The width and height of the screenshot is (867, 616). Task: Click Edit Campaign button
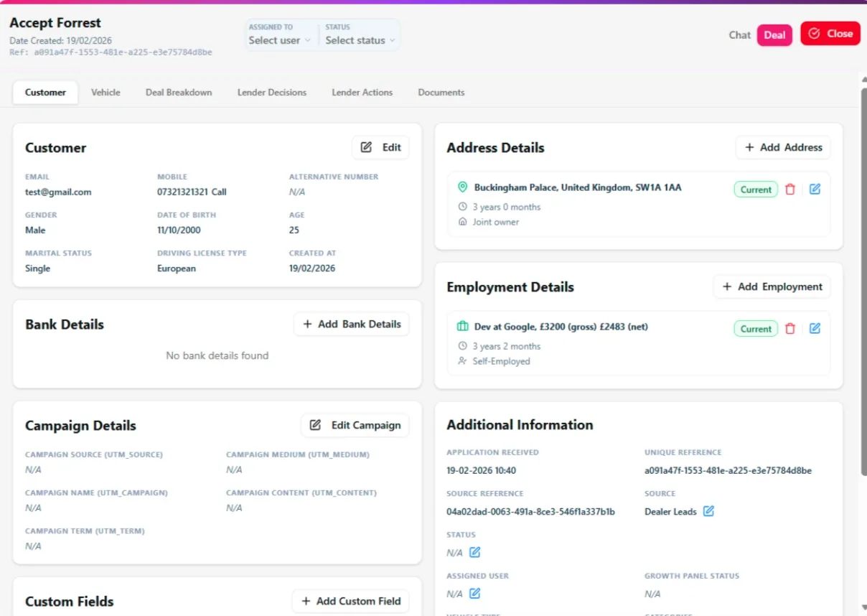(x=355, y=425)
